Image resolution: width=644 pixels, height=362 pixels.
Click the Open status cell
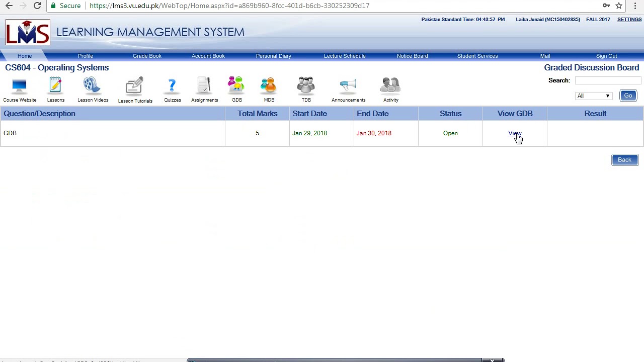pos(450,133)
